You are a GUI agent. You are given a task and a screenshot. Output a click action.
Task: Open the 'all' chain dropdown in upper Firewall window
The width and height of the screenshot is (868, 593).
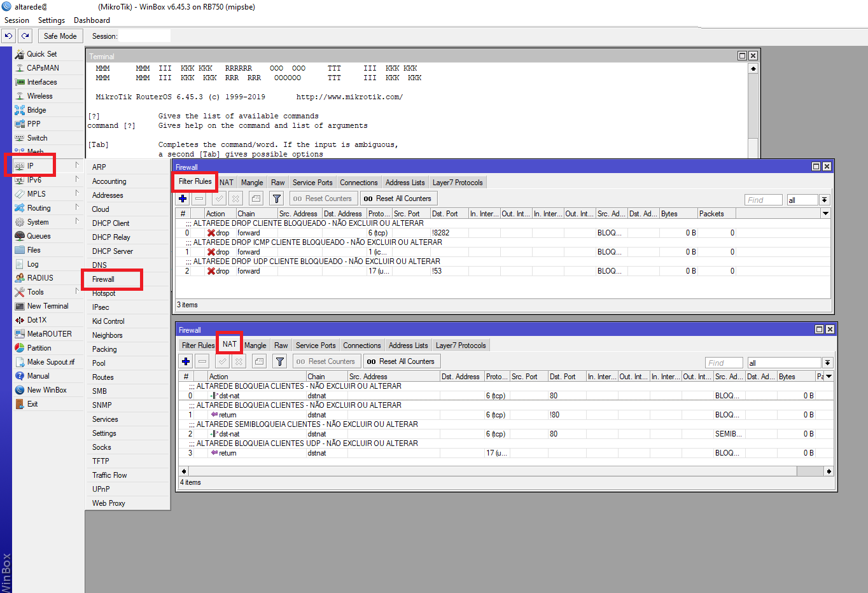(824, 200)
